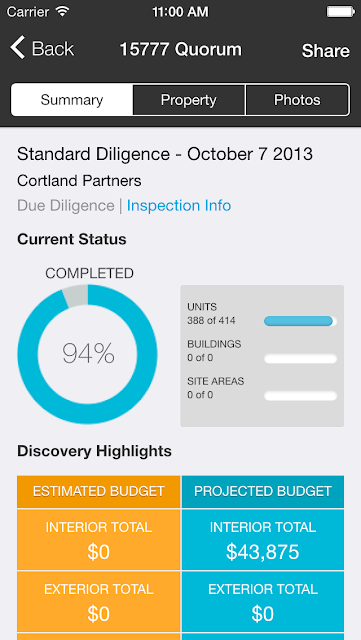
Task: Tap the Site Areas progress bar
Action: click(301, 396)
